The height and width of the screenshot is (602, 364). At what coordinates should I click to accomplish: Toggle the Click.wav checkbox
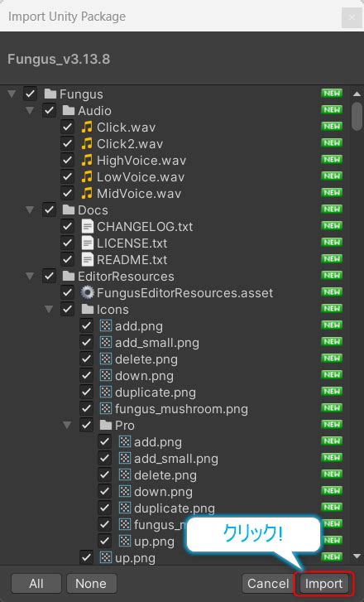(68, 127)
